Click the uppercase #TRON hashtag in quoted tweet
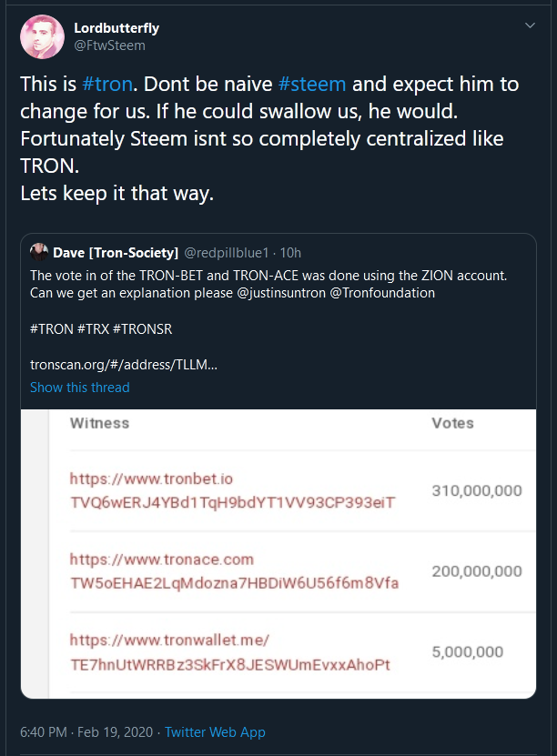The width and height of the screenshot is (557, 756). [50, 328]
